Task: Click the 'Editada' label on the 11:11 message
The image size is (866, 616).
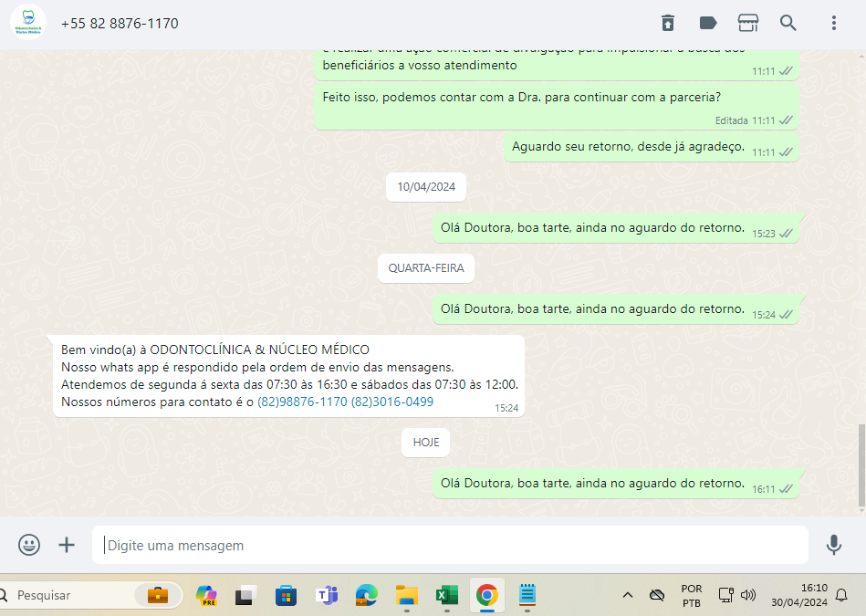Action: 731,120
